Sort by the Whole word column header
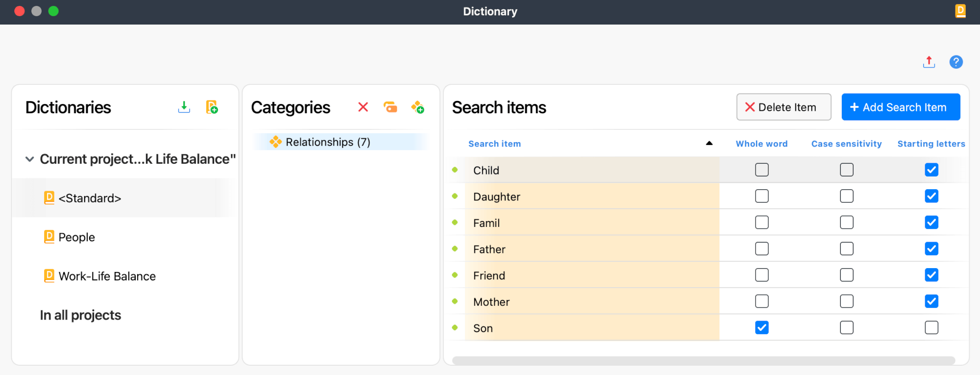 [x=761, y=144]
